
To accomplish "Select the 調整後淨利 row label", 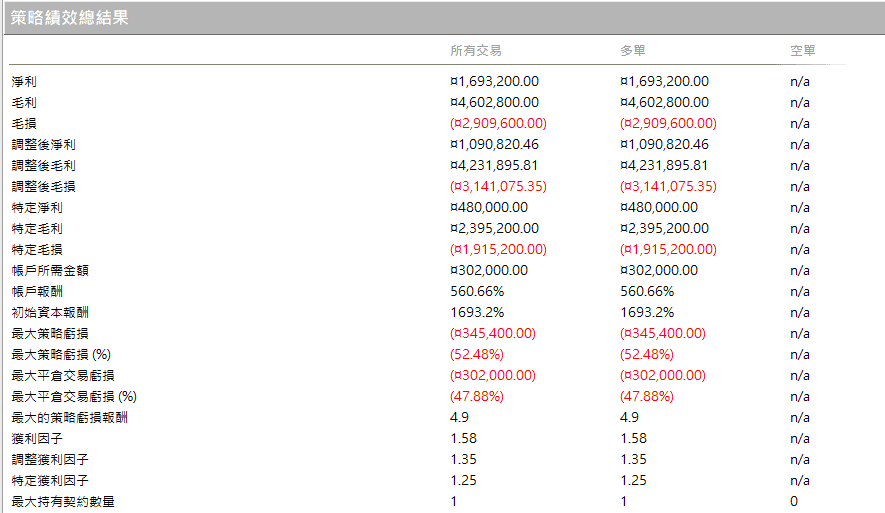I will coord(43,144).
